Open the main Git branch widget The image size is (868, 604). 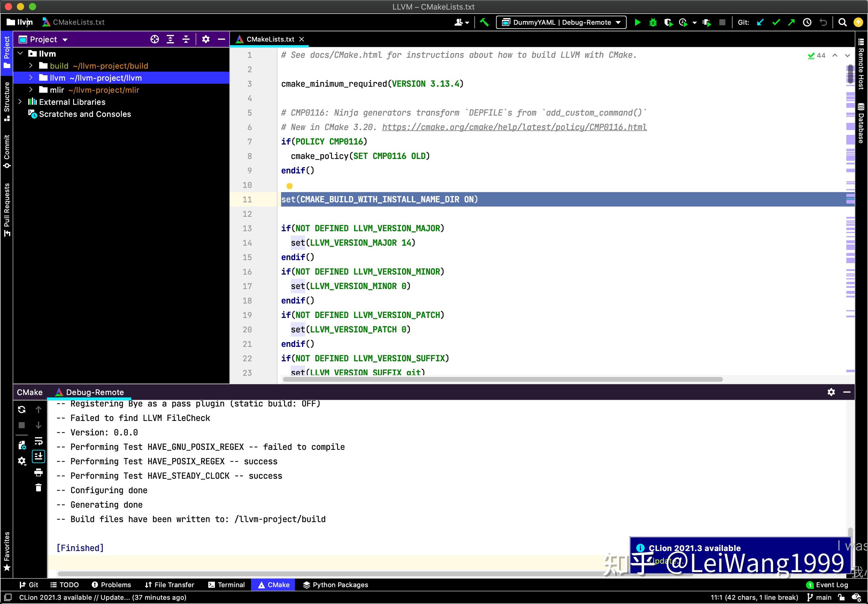pyautogui.click(x=819, y=597)
